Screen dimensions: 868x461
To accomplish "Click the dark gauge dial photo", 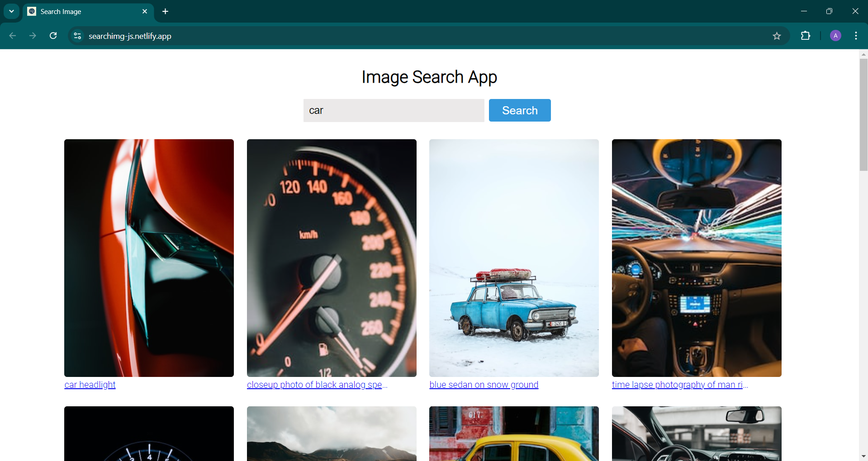I will 149,433.
